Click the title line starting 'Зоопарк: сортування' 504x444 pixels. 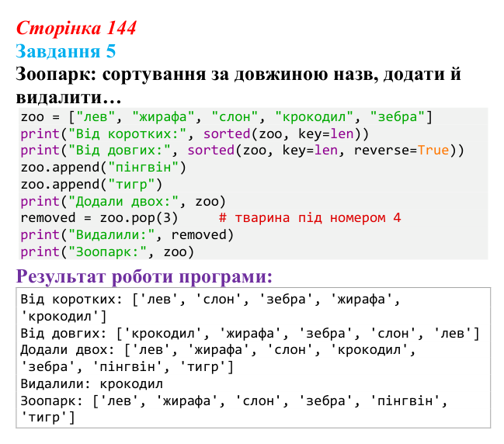[238, 75]
